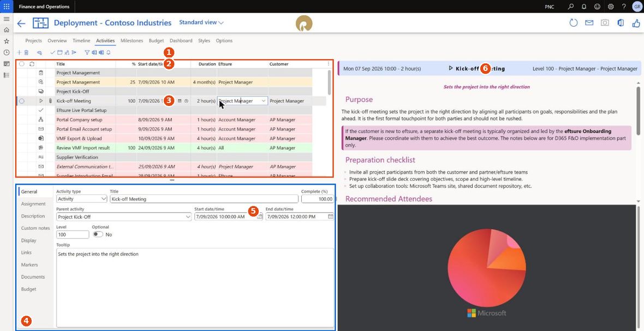Viewport: 644px width, 331px height.
Task: Click the PNC company selector
Action: click(x=549, y=7)
